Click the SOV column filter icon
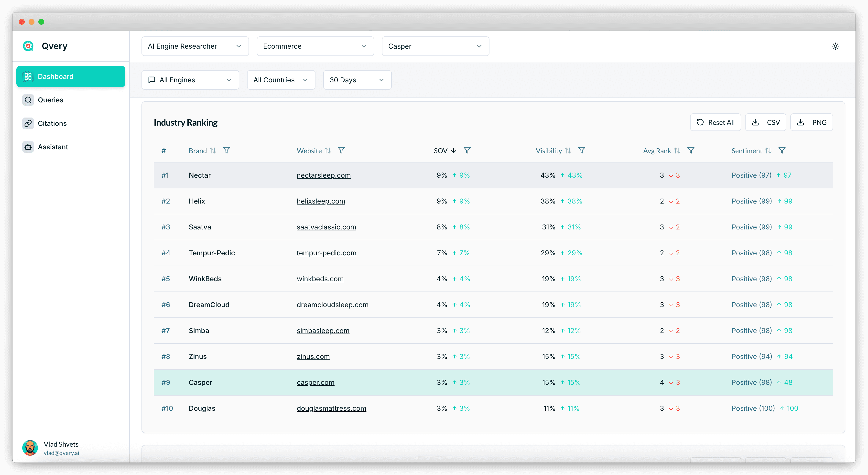 (x=467, y=151)
